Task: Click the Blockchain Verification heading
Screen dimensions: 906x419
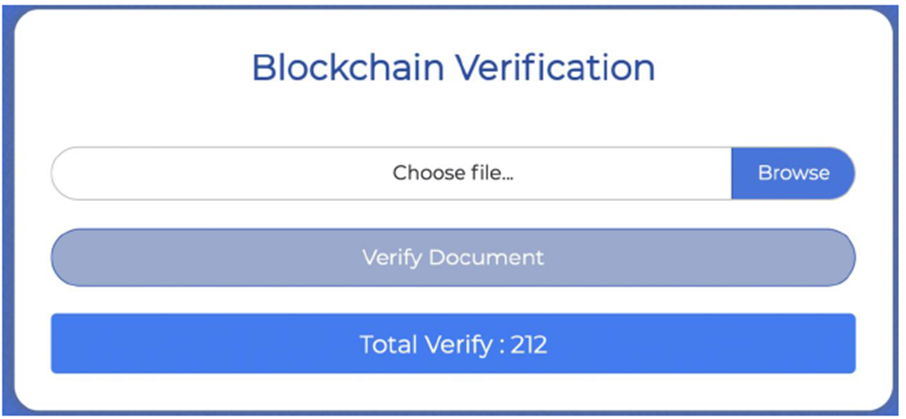Action: point(453,67)
